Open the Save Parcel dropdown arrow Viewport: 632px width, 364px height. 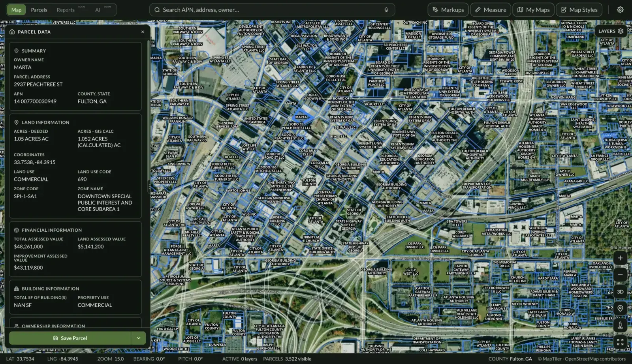[x=139, y=338]
